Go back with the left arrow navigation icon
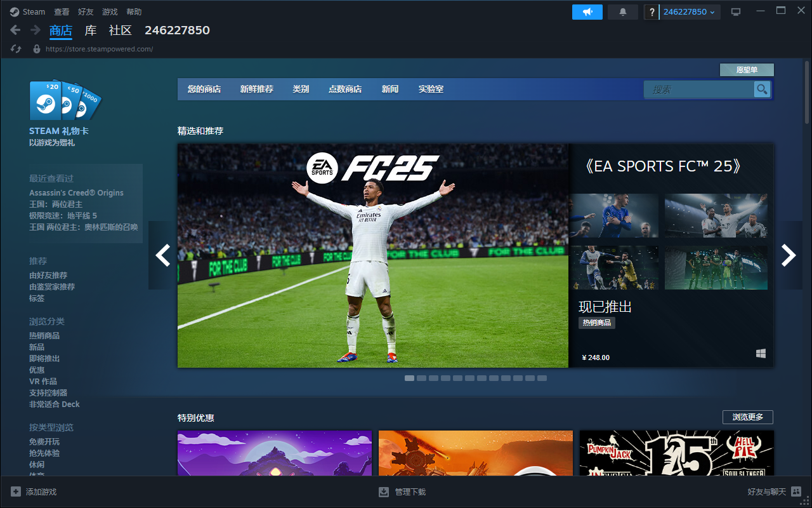Screen dimensions: 812x508 point(16,30)
